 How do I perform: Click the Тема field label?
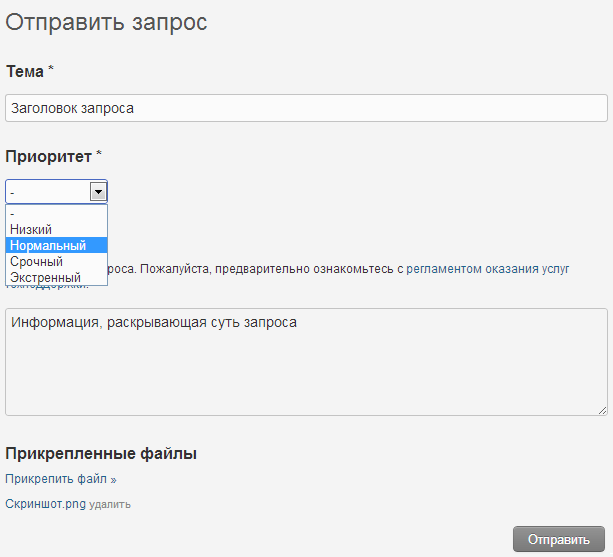coord(25,72)
